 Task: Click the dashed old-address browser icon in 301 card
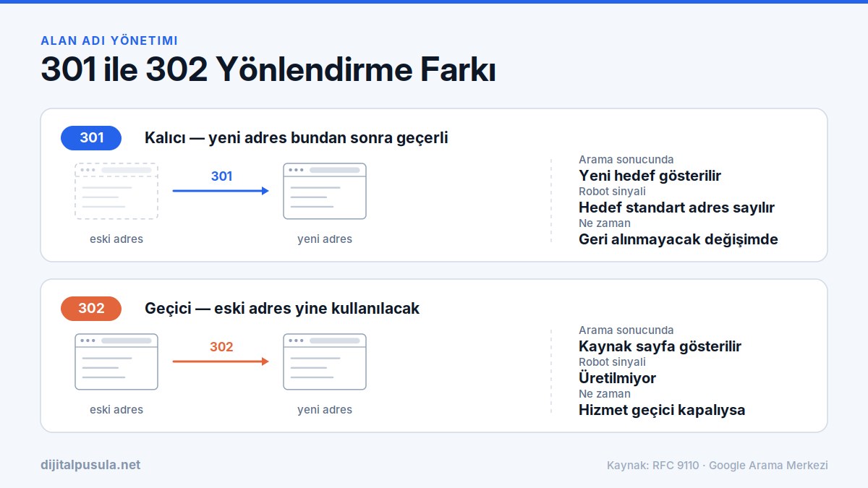click(x=116, y=191)
